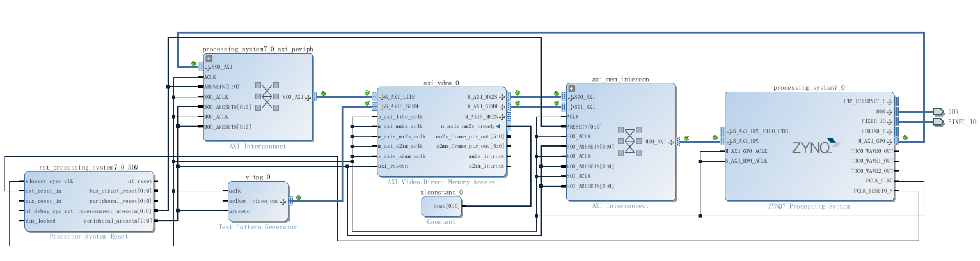
Task: Select the TTC0_WAVE0_OUT pin
Action: pyautogui.click(x=872, y=151)
